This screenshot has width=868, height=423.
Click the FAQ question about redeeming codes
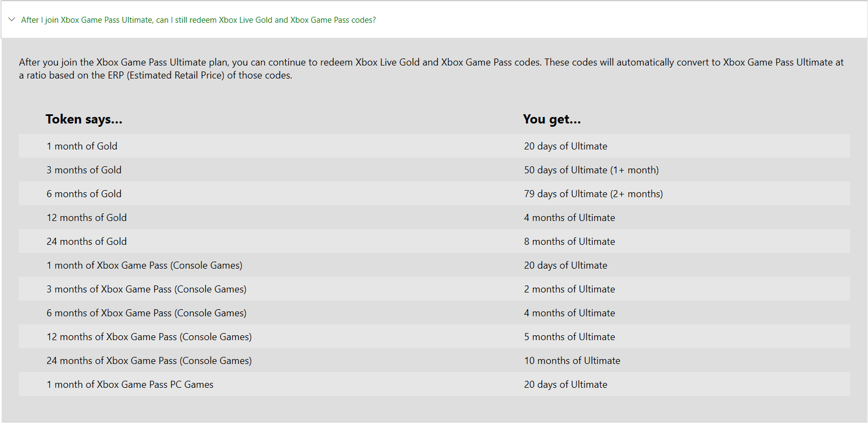[198, 20]
